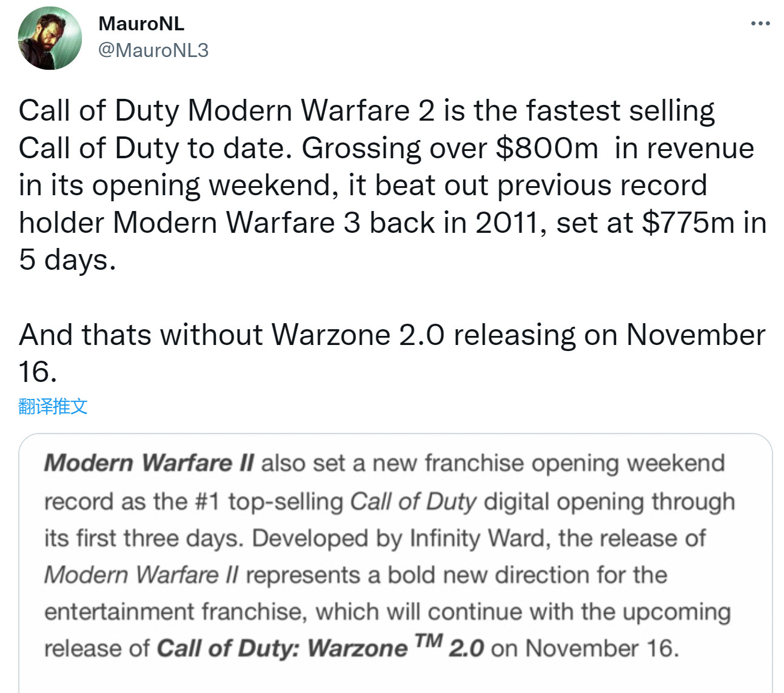Click "5 days." in the tweet text
The image size is (784, 693).
[67, 260]
